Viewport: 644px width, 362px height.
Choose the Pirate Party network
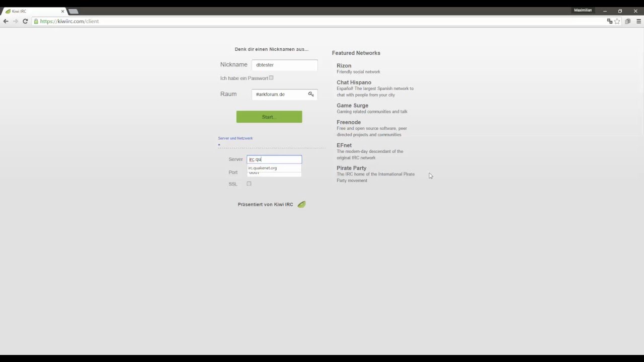352,168
